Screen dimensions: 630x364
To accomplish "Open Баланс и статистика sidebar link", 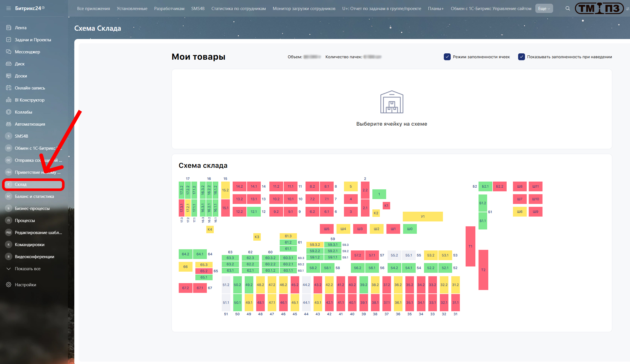I will point(34,196).
